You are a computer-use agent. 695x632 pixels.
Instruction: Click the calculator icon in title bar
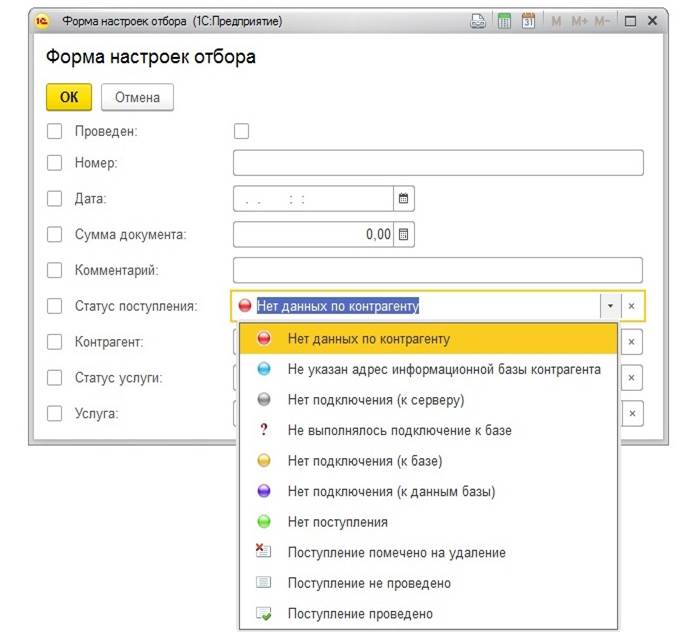505,20
